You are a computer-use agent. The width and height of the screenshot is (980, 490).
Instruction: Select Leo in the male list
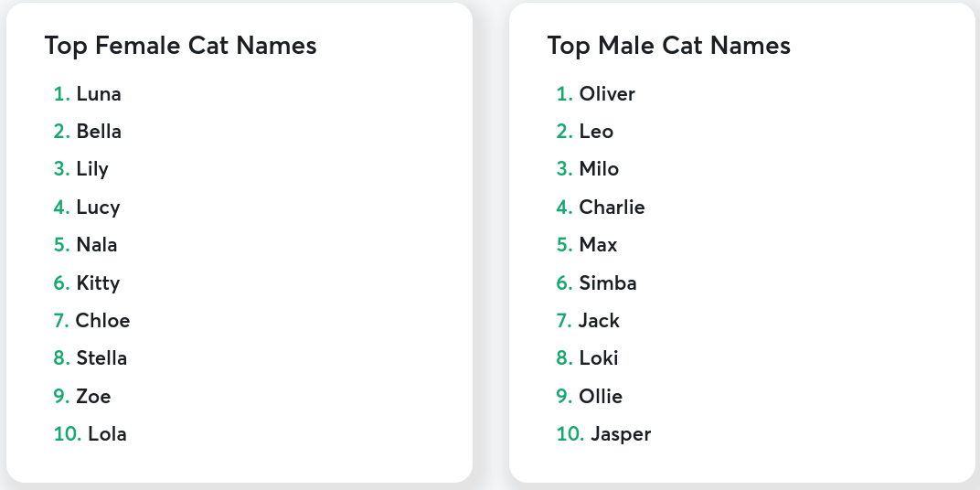pyautogui.click(x=596, y=132)
